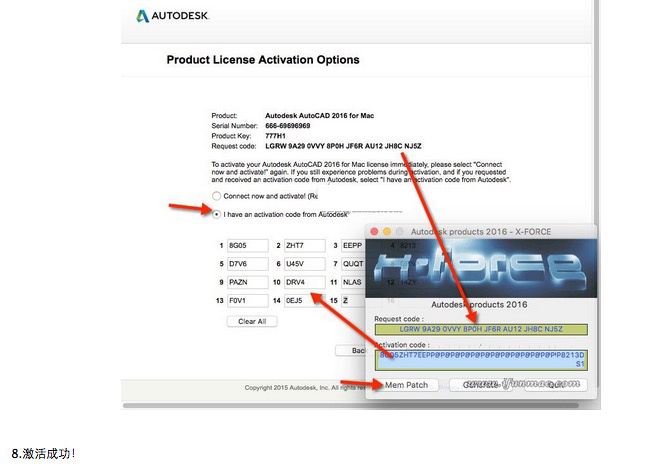
Task: Minimize the X-FORCE window with yellow button
Action: [387, 232]
